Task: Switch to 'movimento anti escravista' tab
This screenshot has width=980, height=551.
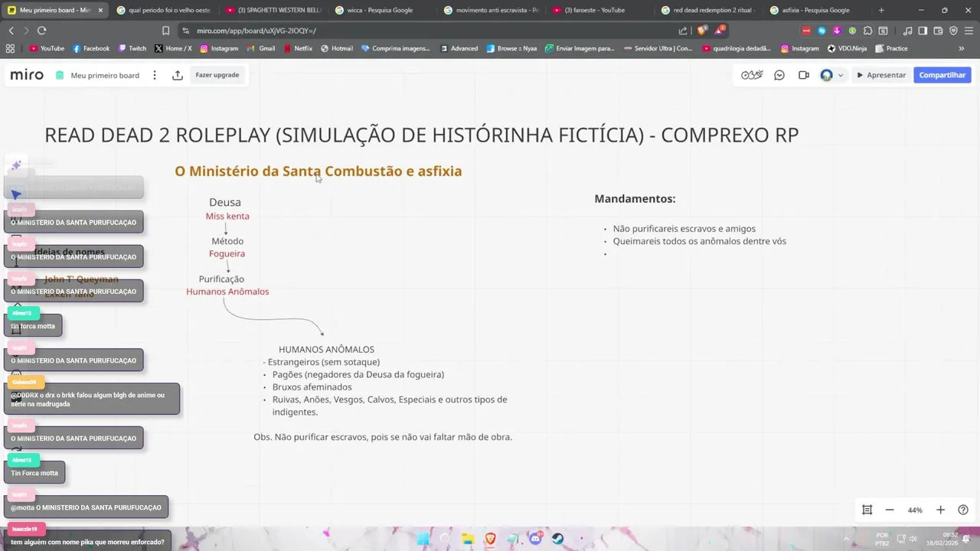Action: click(x=492, y=10)
